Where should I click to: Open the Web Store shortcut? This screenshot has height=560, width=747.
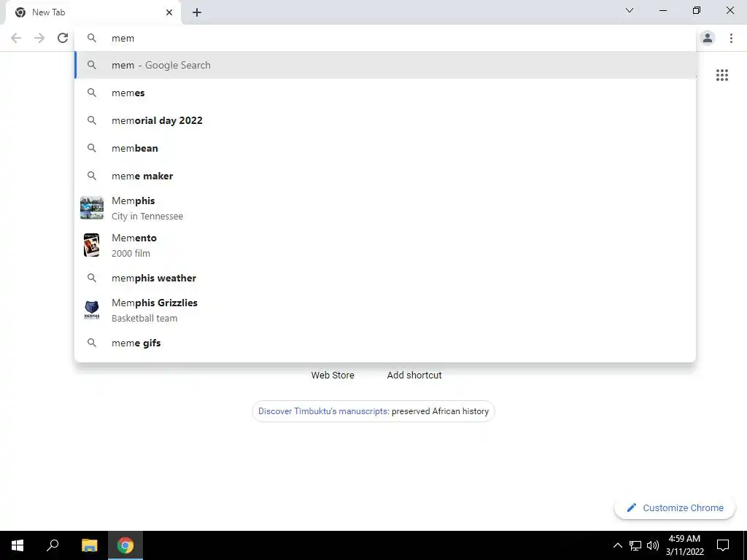[333, 376]
